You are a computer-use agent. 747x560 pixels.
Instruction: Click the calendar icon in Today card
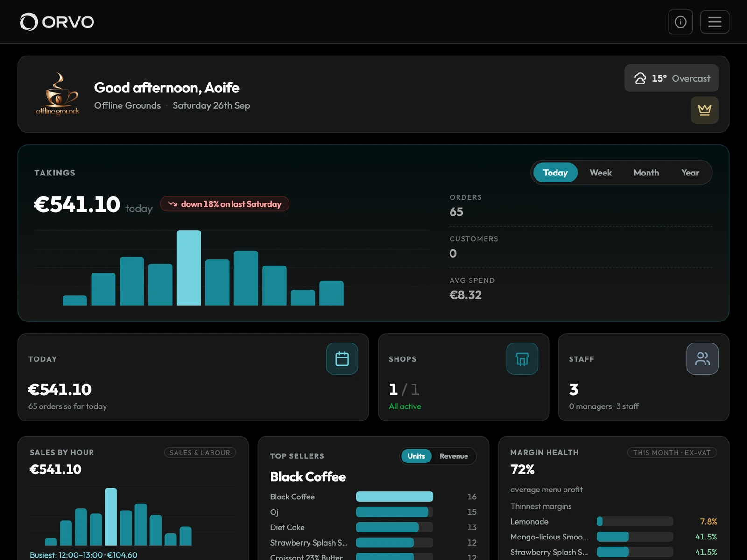pyautogui.click(x=342, y=359)
